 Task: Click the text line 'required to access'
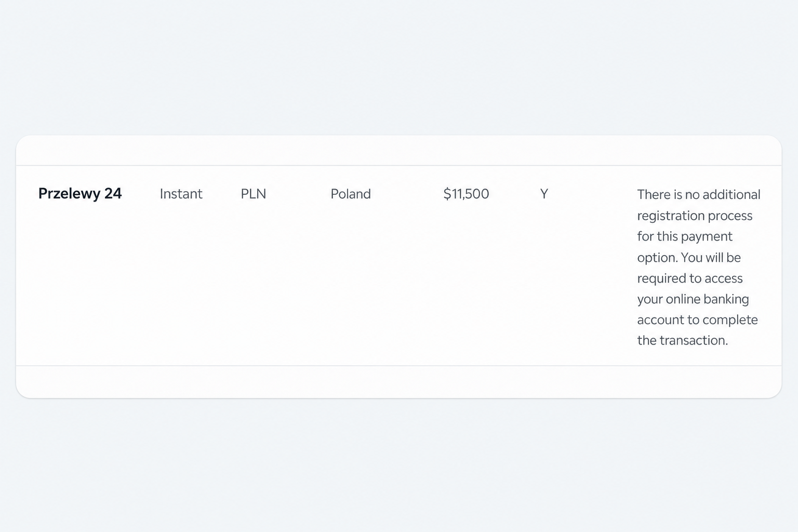click(x=690, y=278)
